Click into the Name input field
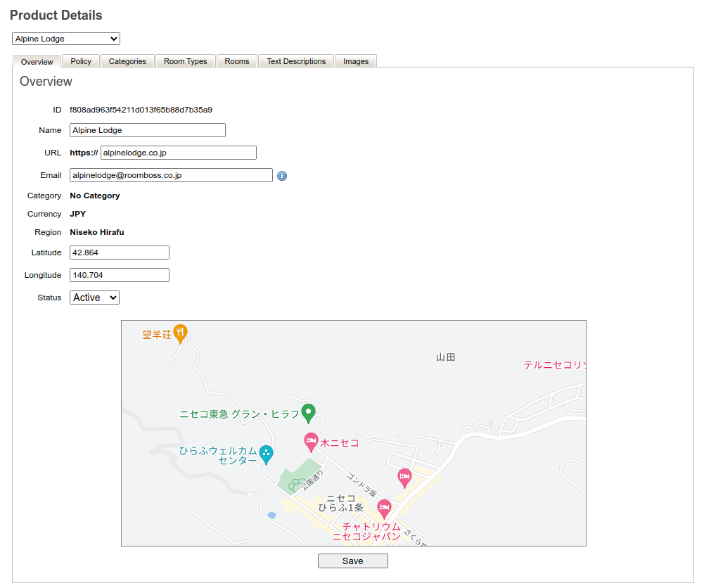704x588 pixels. coord(148,130)
